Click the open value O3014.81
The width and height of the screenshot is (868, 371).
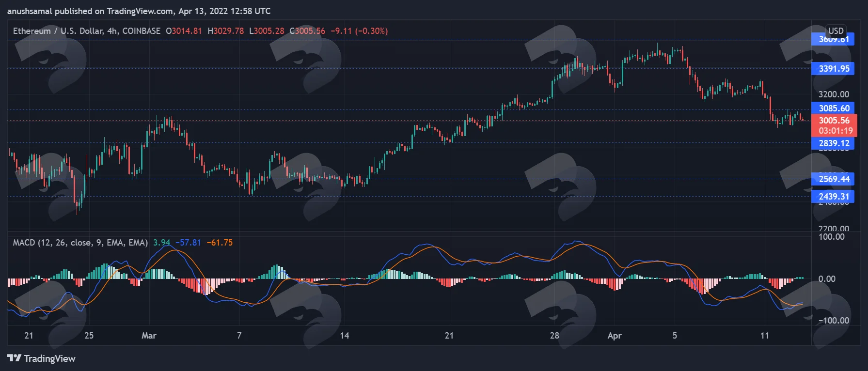tap(184, 31)
